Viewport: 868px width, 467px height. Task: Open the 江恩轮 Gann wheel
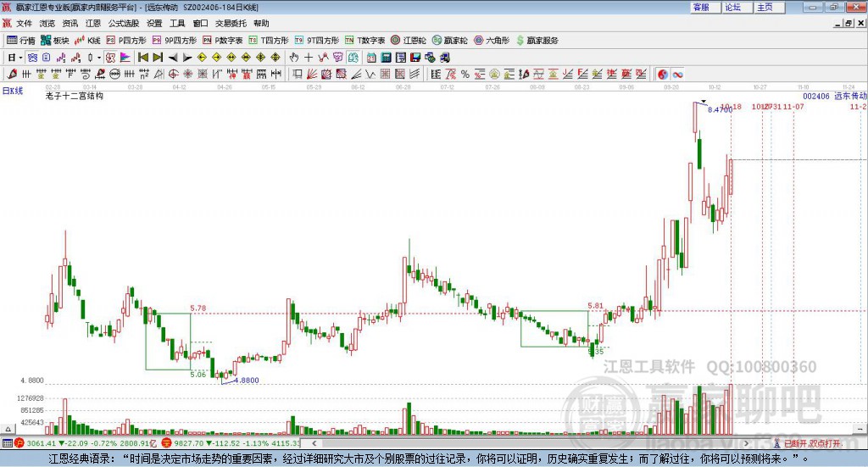(409, 41)
